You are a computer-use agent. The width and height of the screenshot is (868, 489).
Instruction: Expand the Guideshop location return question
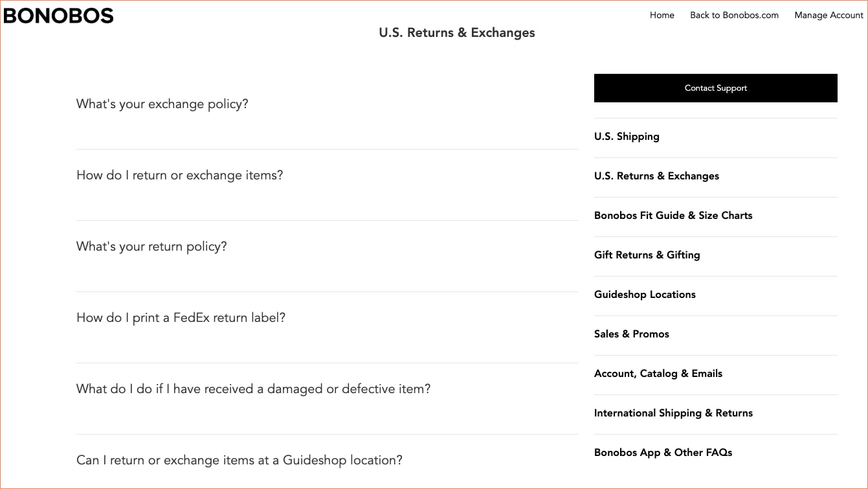coord(239,460)
